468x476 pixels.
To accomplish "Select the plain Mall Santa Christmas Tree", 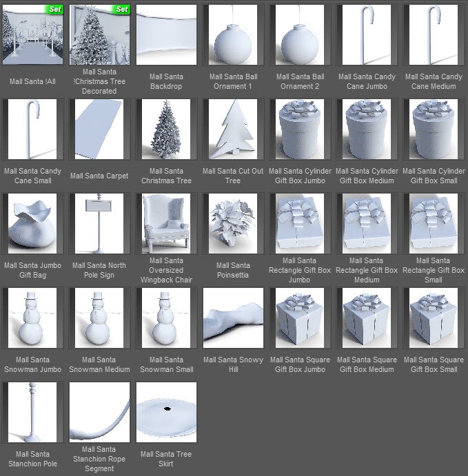I will (166, 129).
